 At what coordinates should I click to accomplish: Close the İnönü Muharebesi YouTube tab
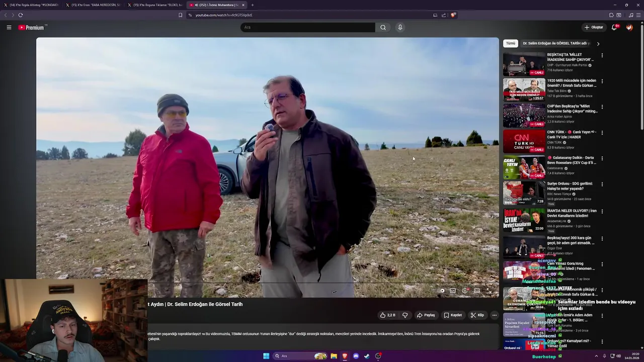click(x=243, y=5)
